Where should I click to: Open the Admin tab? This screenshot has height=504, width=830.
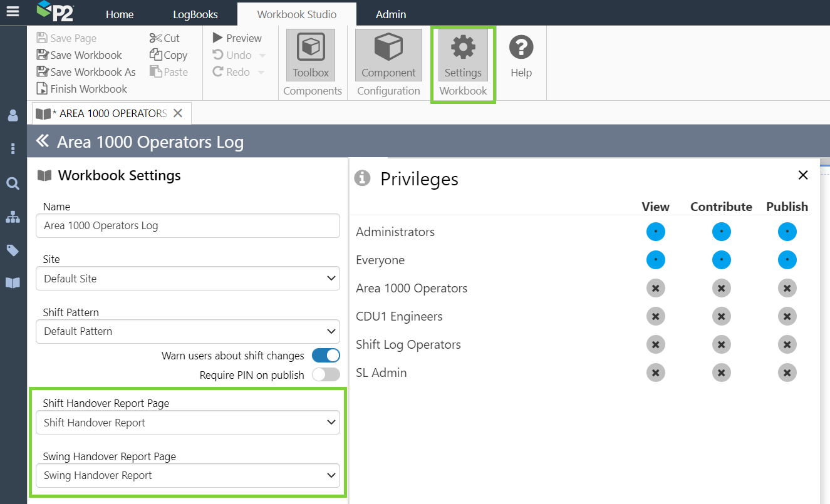click(390, 14)
